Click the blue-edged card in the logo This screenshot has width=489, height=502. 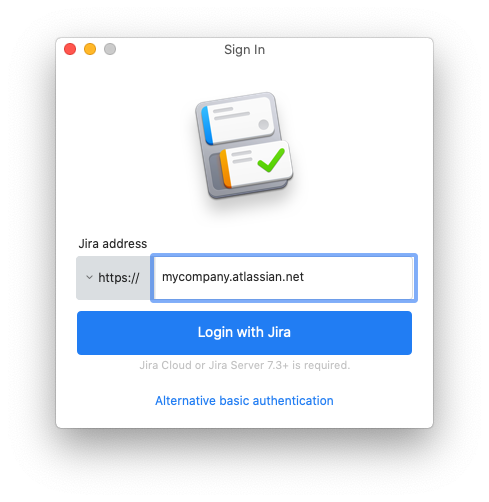pos(238,120)
